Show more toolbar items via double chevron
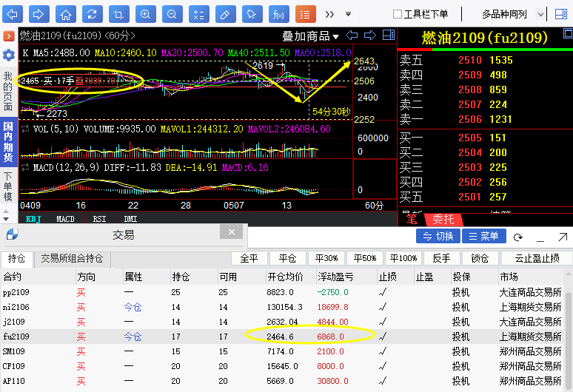The width and height of the screenshot is (573, 392). [329, 14]
